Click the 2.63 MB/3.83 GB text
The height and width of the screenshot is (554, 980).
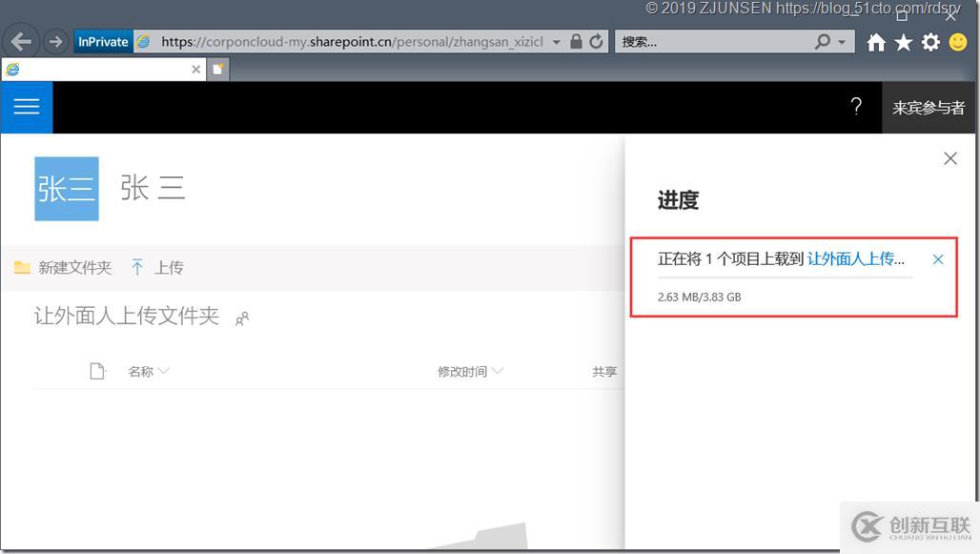point(699,297)
